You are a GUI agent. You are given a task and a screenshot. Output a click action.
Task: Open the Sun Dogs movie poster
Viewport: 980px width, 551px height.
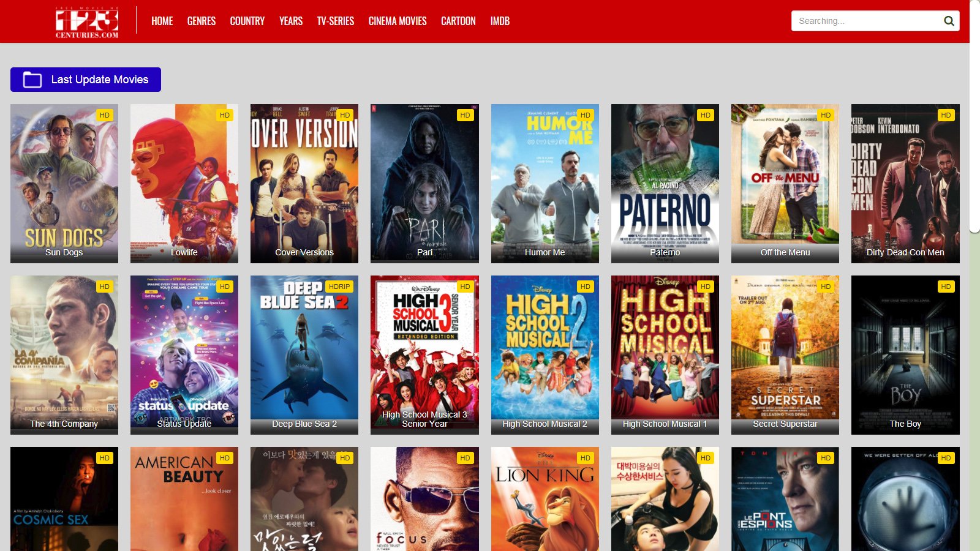[x=64, y=184]
